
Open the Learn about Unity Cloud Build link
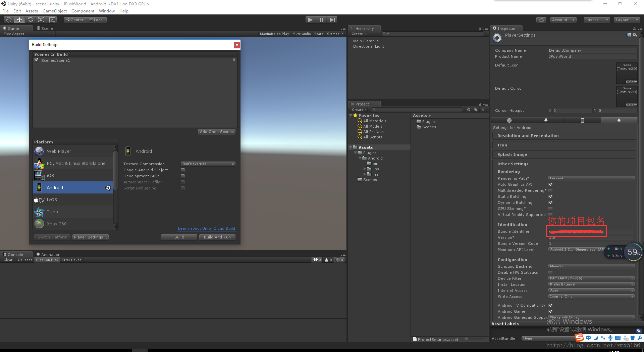206,228
